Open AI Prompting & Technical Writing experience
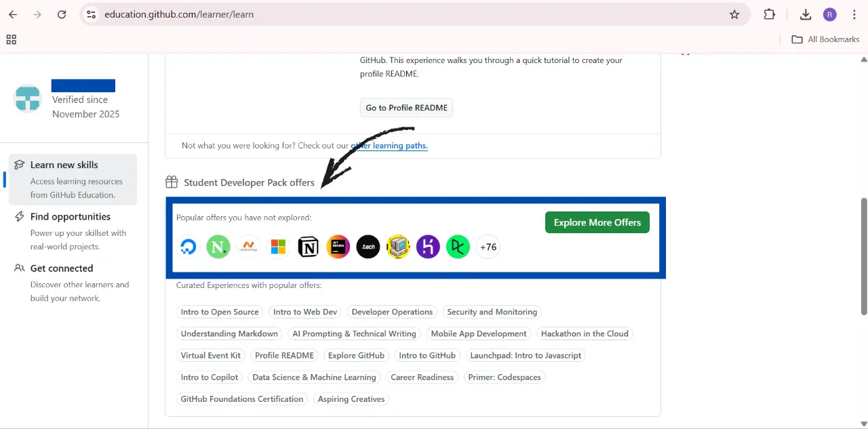 point(354,333)
